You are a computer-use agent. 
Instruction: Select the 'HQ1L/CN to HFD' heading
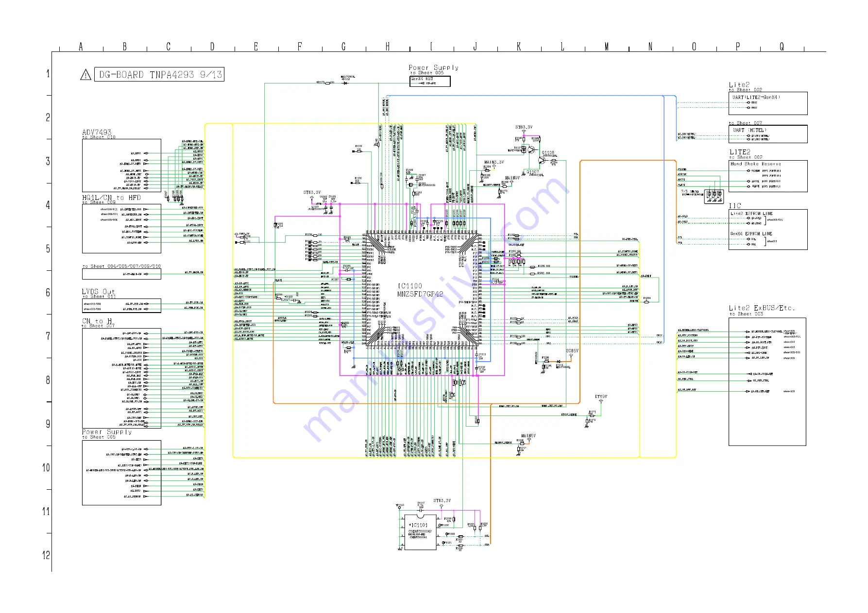(111, 198)
